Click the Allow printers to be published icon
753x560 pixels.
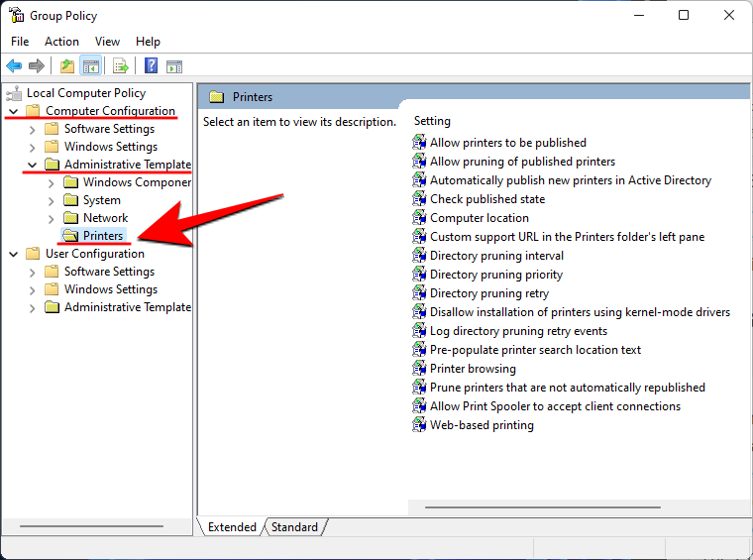pos(419,142)
